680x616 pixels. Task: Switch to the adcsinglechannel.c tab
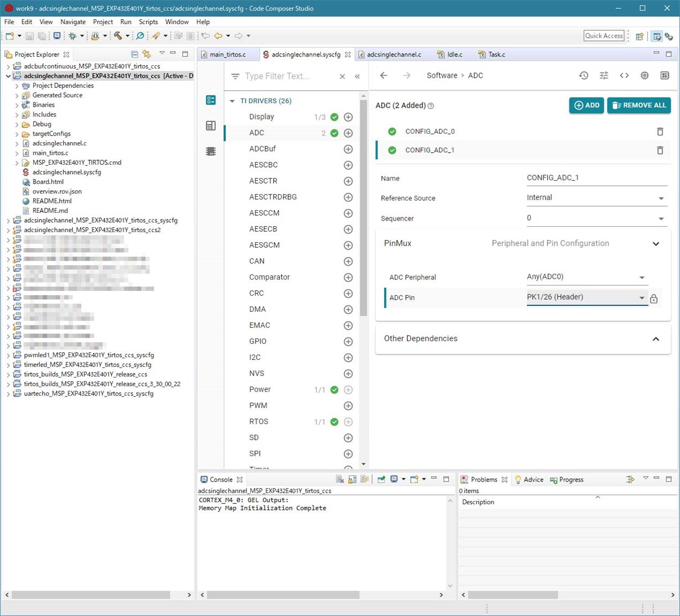390,55
